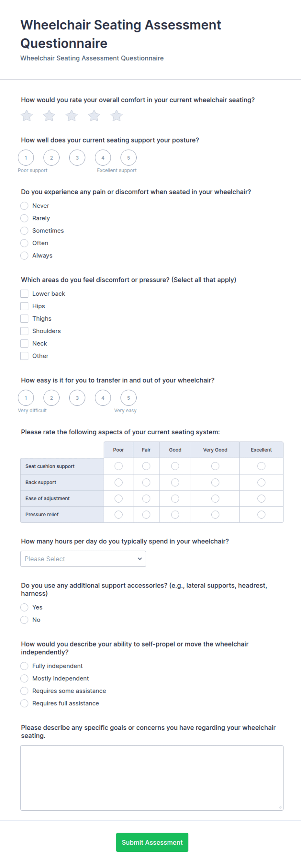301x868 pixels.
Task: Mark Seat cushion support as Excellent
Action: click(261, 466)
